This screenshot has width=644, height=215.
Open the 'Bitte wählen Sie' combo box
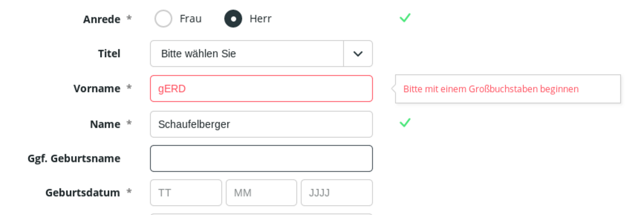click(247, 54)
